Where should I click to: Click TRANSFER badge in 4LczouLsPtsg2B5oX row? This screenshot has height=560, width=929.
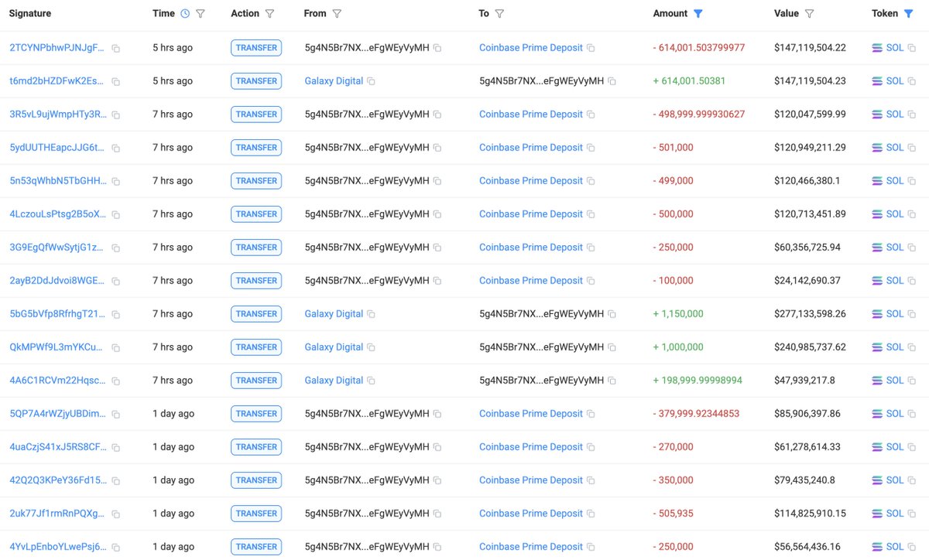256,214
